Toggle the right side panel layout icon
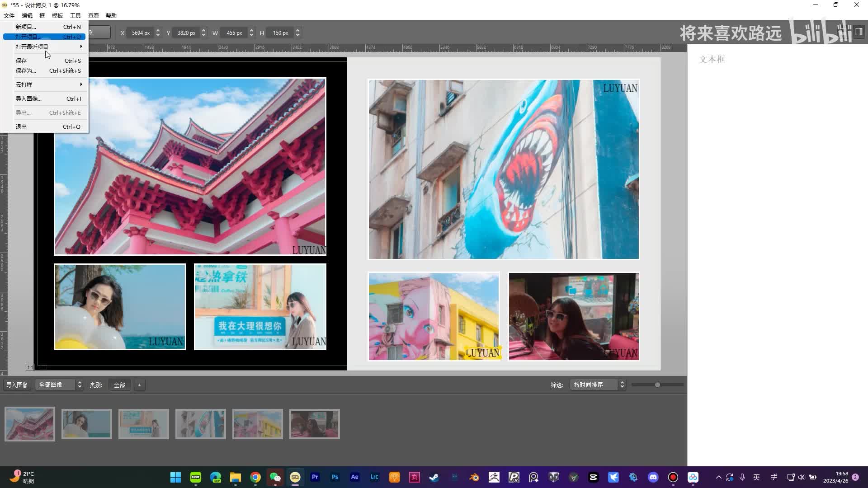This screenshot has height=488, width=868. (859, 32)
